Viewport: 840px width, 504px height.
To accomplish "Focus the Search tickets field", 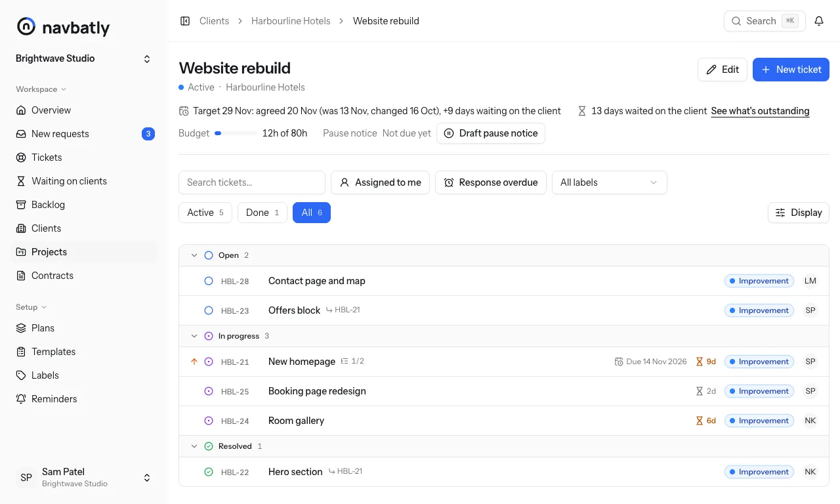I will coord(252,182).
